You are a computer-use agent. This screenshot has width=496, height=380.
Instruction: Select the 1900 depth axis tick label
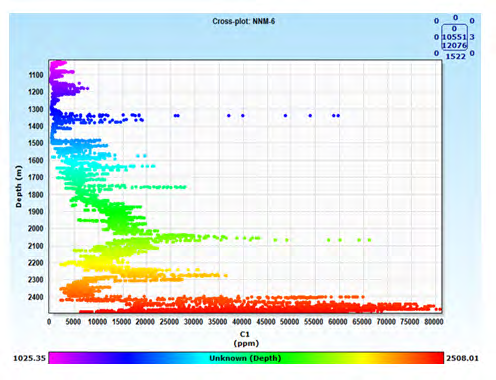pos(36,212)
